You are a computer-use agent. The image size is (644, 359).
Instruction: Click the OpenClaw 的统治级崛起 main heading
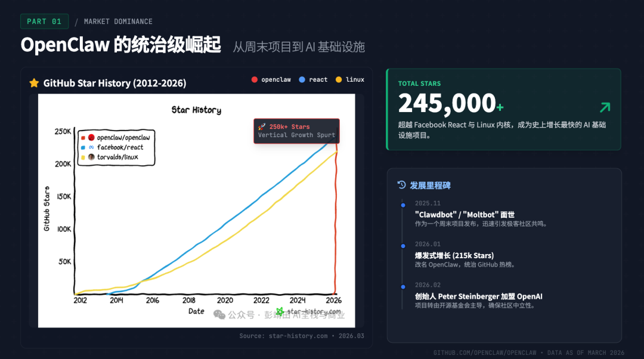click(120, 45)
